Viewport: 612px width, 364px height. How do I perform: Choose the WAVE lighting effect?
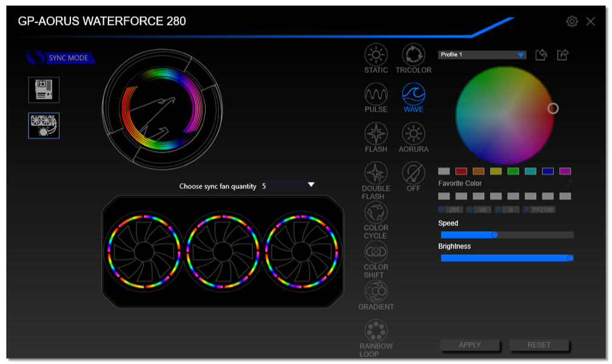pyautogui.click(x=413, y=94)
